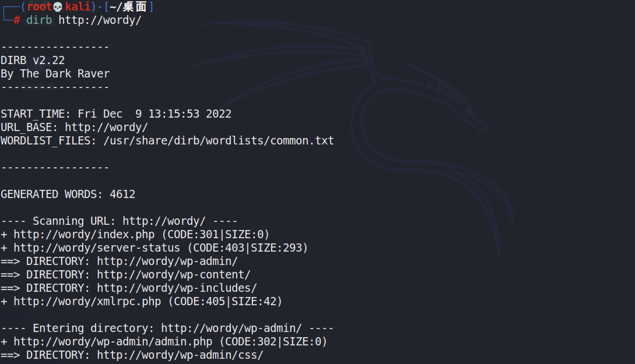Click the DIRB v2.22 version line
Viewport: 635px width, 364px height.
(x=33, y=60)
